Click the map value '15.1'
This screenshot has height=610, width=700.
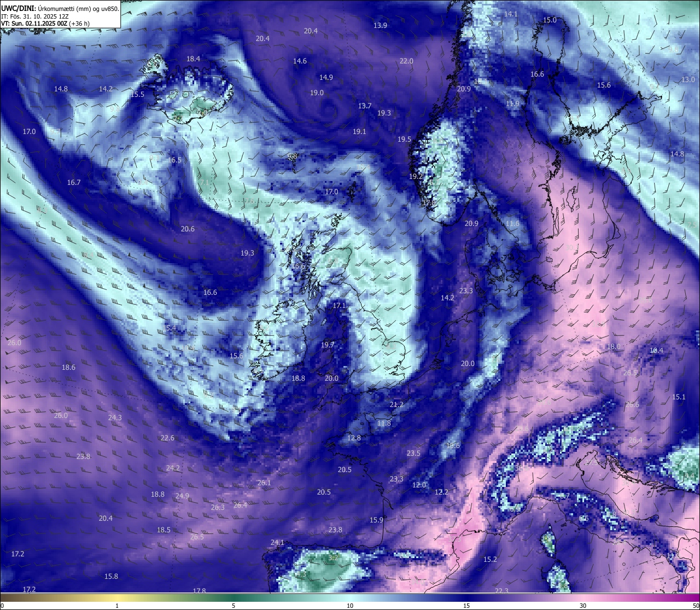(x=679, y=397)
